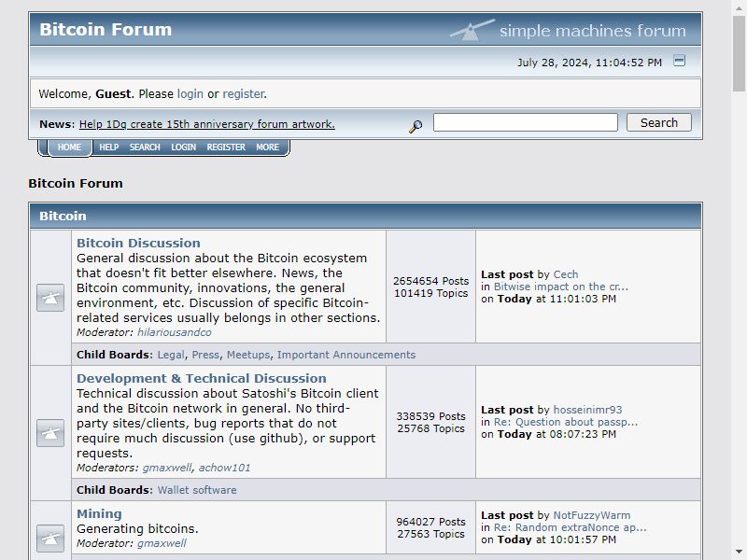
Task: View gmaxwell's profile under Mining moderator
Action: pos(162,543)
